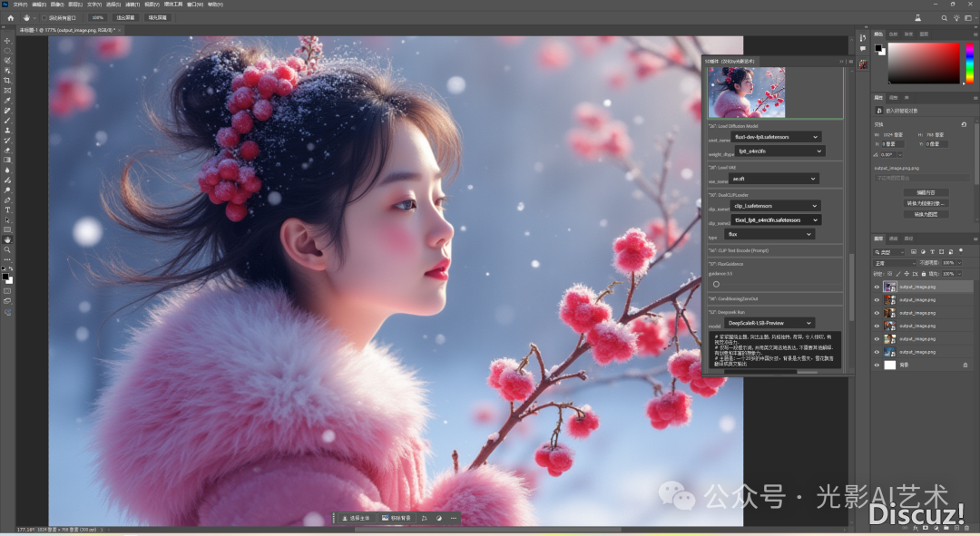Adjust the guidance slider knob
Image resolution: width=980 pixels, height=536 pixels.
716,284
